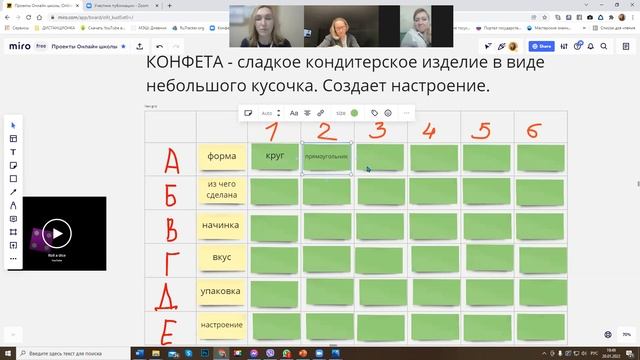The image size is (640, 360).
Task: Redo the last undone action
Action: (x=176, y=47)
